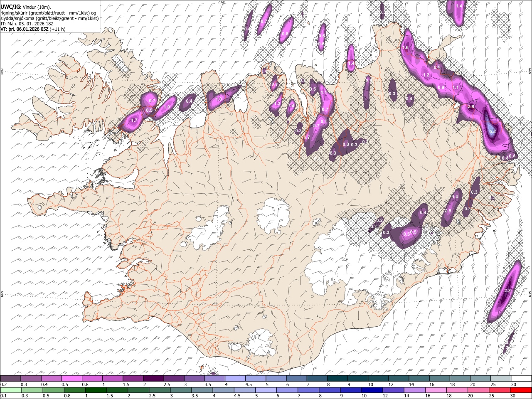
Task: Select the '0.1' label under the green legend row
Action: [x=3, y=396]
